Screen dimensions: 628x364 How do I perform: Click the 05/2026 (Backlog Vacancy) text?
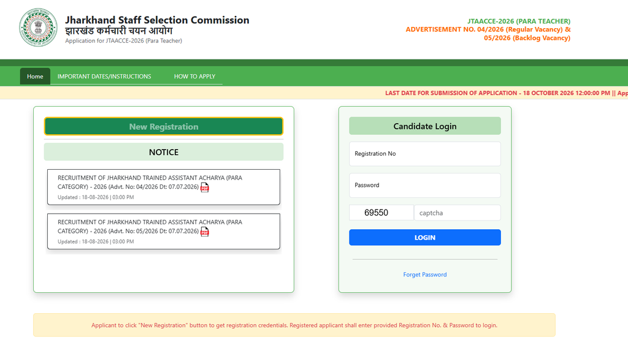(x=527, y=38)
